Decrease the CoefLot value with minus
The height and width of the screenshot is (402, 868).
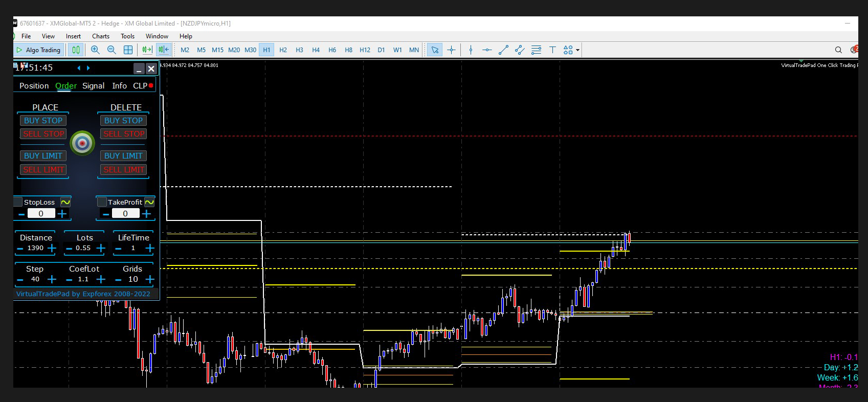tap(69, 280)
